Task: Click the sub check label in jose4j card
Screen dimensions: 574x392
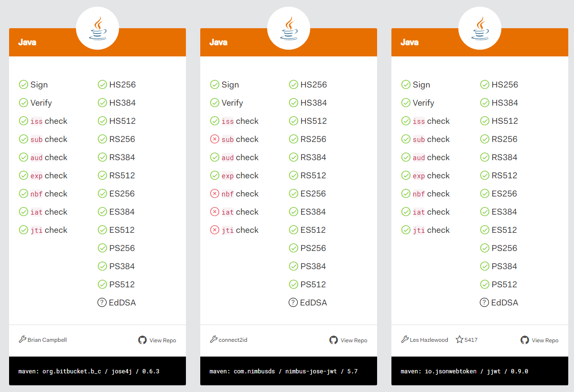Action: pyautogui.click(x=49, y=139)
